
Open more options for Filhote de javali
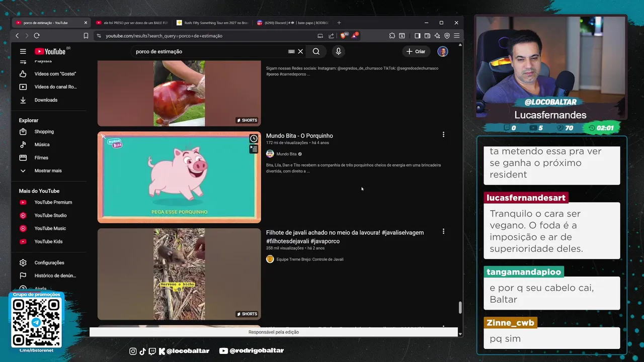(x=443, y=232)
